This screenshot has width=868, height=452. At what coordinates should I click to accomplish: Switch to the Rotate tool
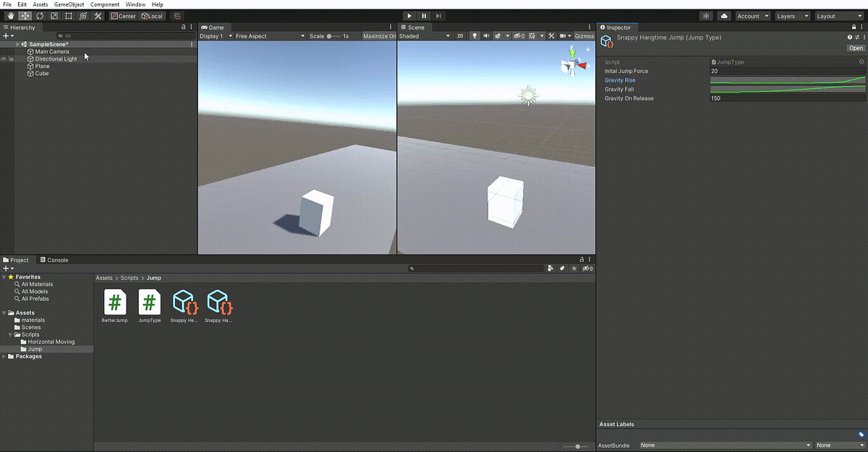(40, 15)
